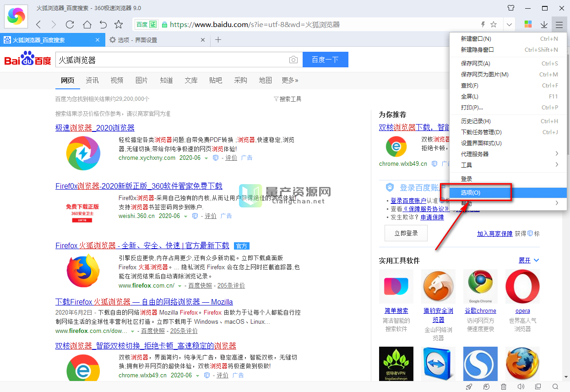
Task: Click the star inside address bar
Action: click(494, 24)
